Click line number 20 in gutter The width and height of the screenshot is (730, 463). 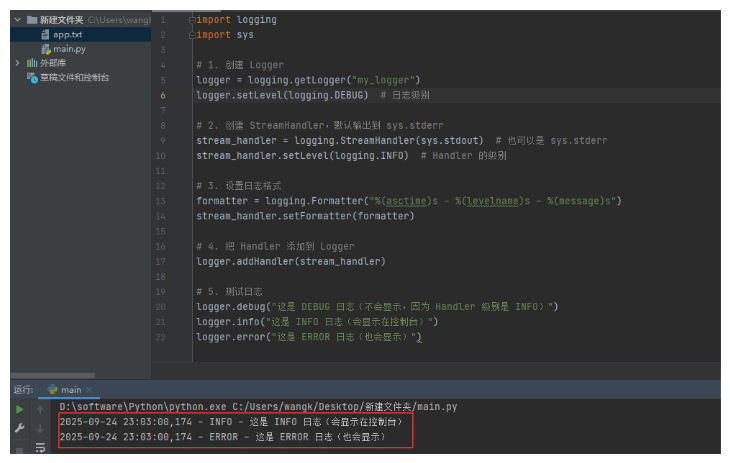(x=162, y=306)
